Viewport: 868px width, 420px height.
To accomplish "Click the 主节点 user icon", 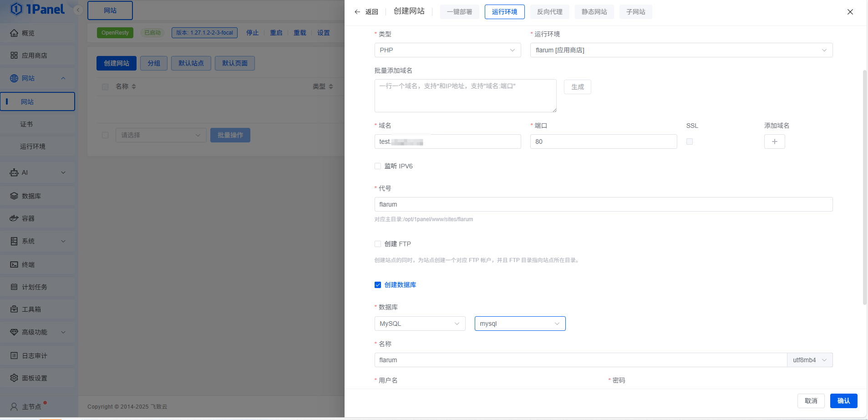I will point(14,407).
